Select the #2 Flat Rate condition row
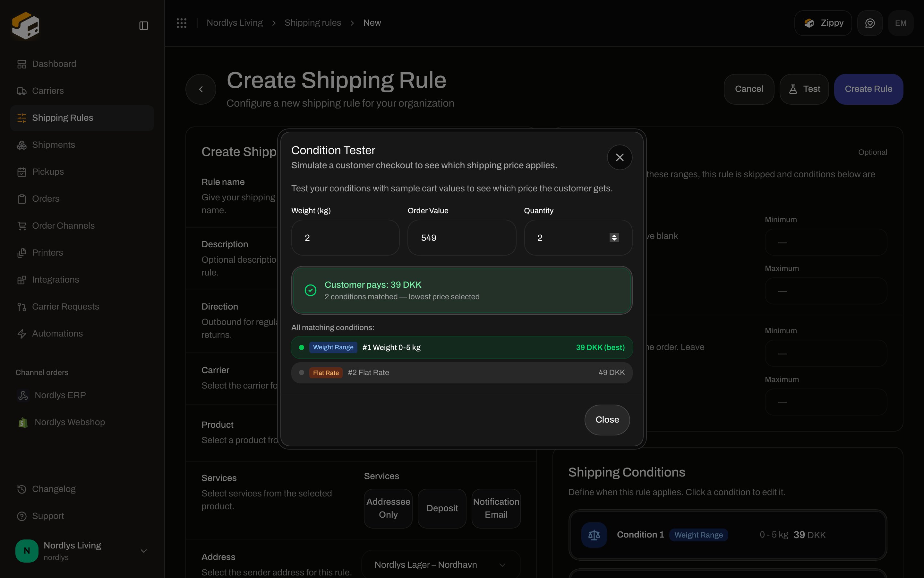The width and height of the screenshot is (924, 578). point(462,373)
